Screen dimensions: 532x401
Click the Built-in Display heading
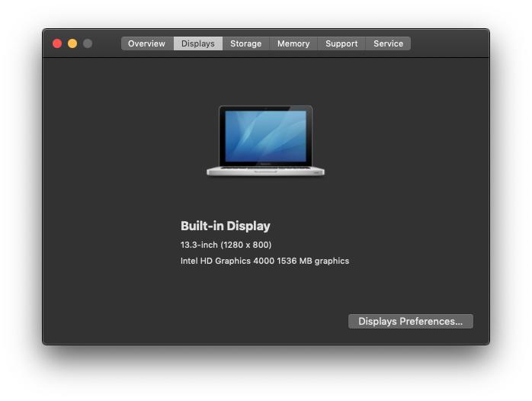click(x=226, y=226)
